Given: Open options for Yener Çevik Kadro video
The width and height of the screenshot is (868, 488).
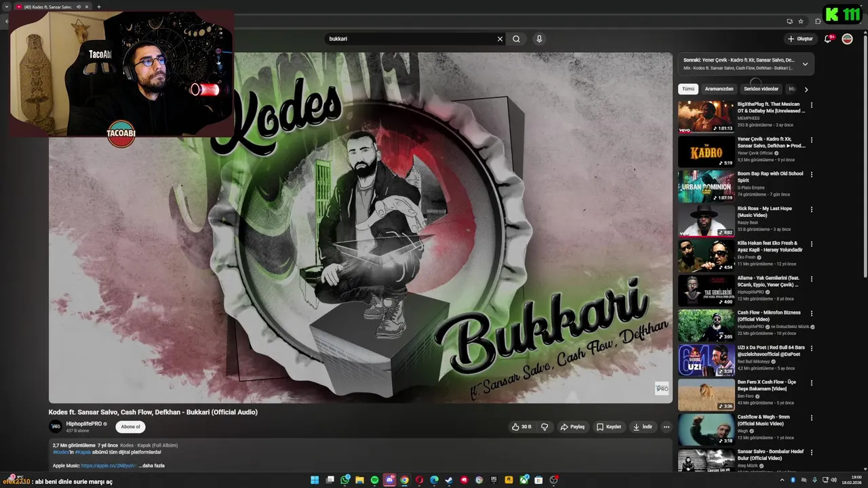Looking at the screenshot, I should (811, 140).
